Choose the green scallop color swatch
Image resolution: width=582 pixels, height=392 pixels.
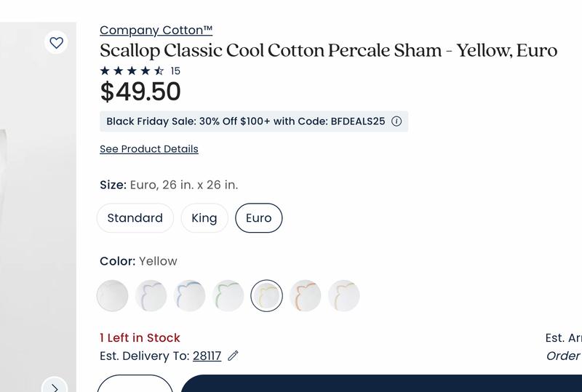click(228, 296)
